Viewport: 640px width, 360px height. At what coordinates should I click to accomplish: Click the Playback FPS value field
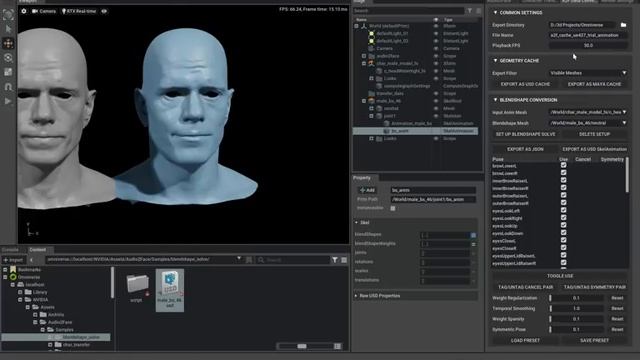588,45
